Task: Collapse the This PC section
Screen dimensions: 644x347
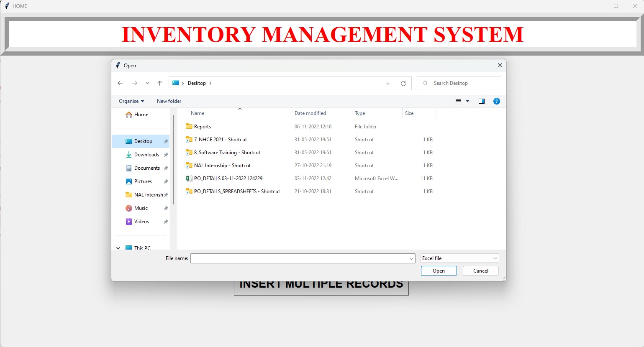Action: click(x=118, y=247)
